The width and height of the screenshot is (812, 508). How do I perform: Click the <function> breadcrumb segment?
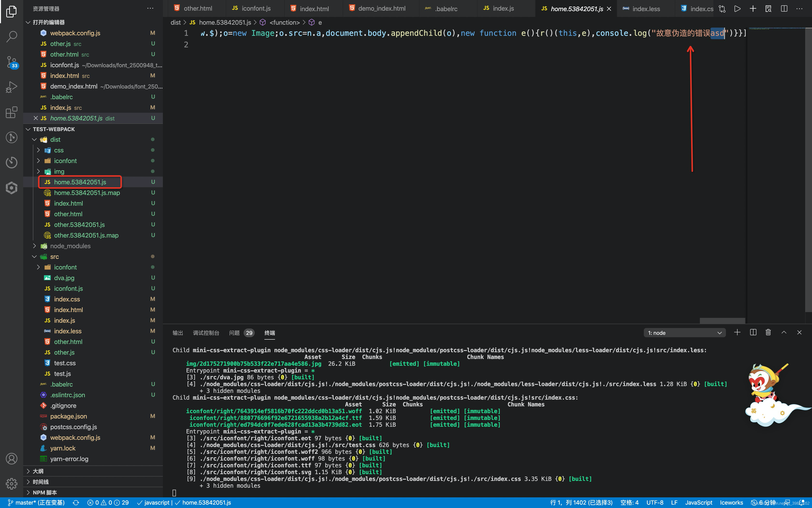tap(284, 22)
